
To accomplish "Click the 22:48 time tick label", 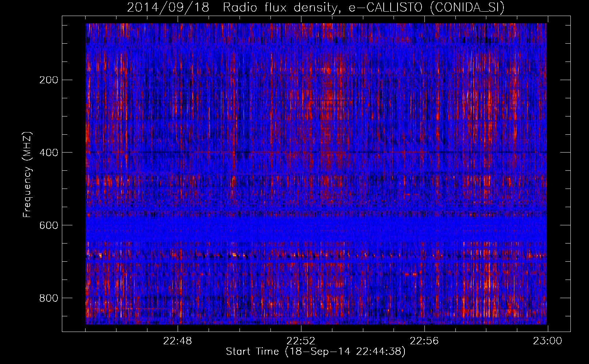I will 178,341.
